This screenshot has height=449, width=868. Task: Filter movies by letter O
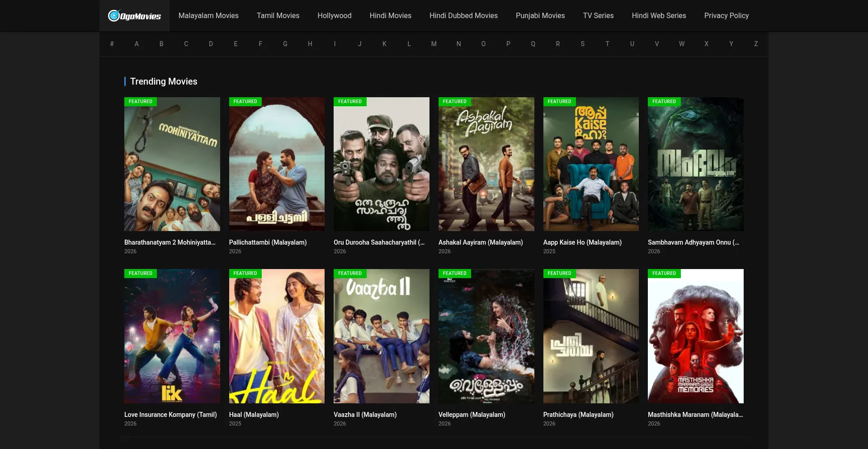tap(483, 44)
